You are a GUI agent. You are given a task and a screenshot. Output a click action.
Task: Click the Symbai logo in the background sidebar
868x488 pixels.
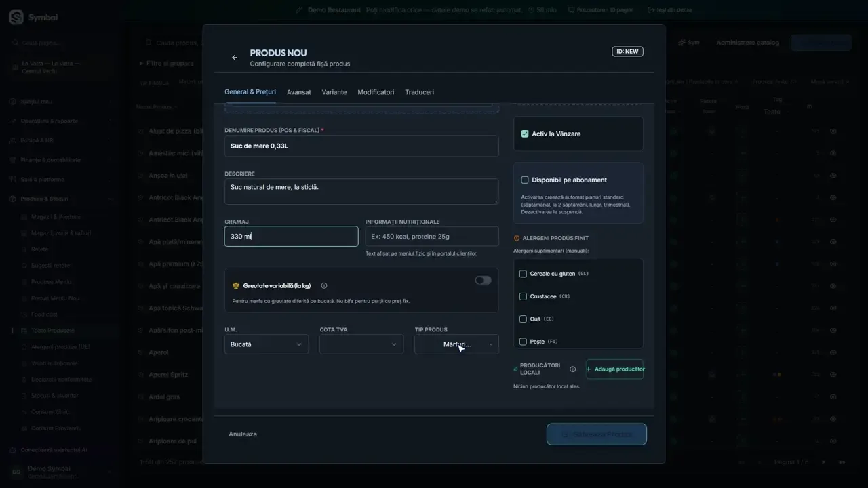[x=16, y=18]
